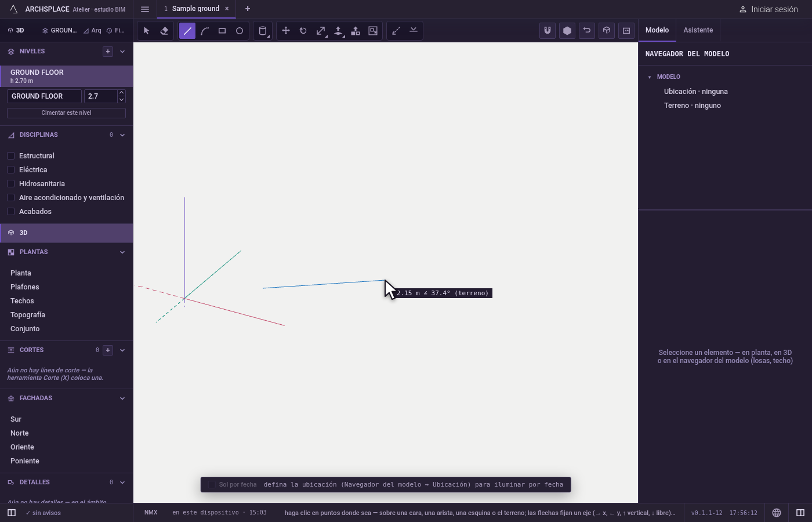The height and width of the screenshot is (522, 812).
Task: Collapse the DETALLES section chevron
Action: (122, 483)
